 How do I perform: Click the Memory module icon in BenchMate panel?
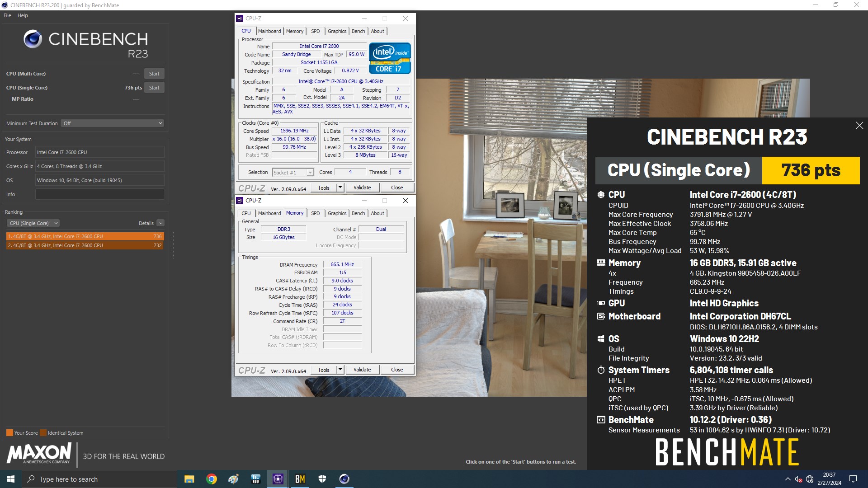pyautogui.click(x=601, y=263)
